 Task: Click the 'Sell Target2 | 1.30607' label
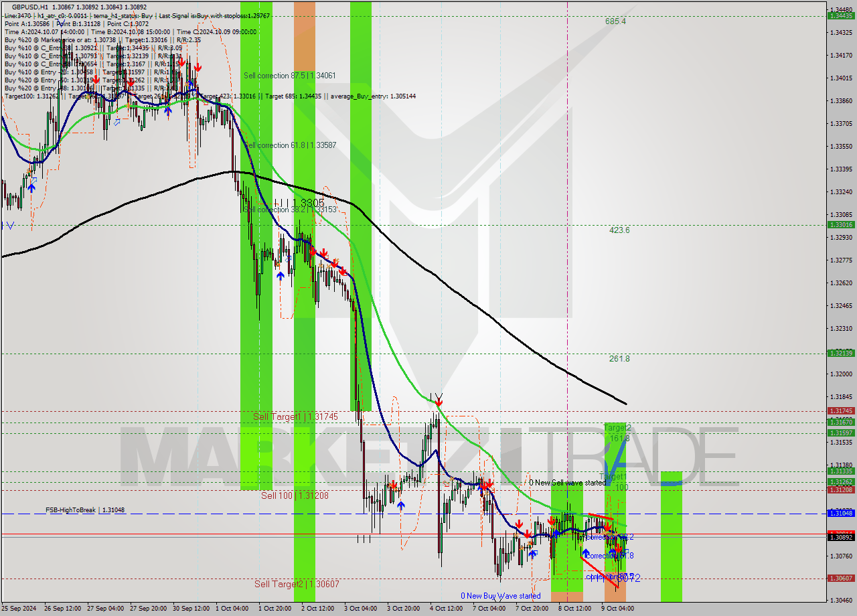(297, 584)
